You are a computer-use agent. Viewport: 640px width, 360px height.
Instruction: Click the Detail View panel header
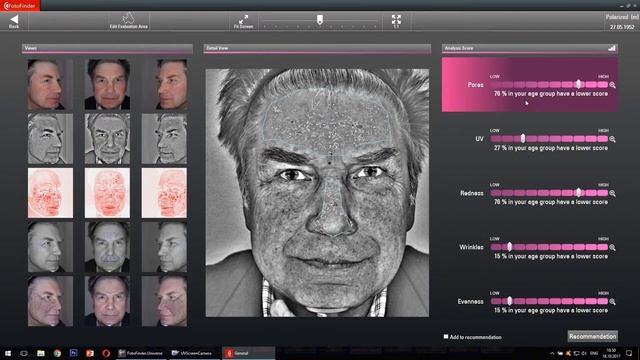click(x=317, y=49)
